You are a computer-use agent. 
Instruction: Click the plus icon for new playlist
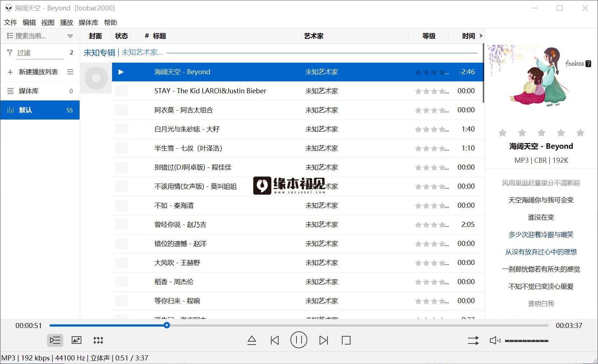(x=10, y=72)
